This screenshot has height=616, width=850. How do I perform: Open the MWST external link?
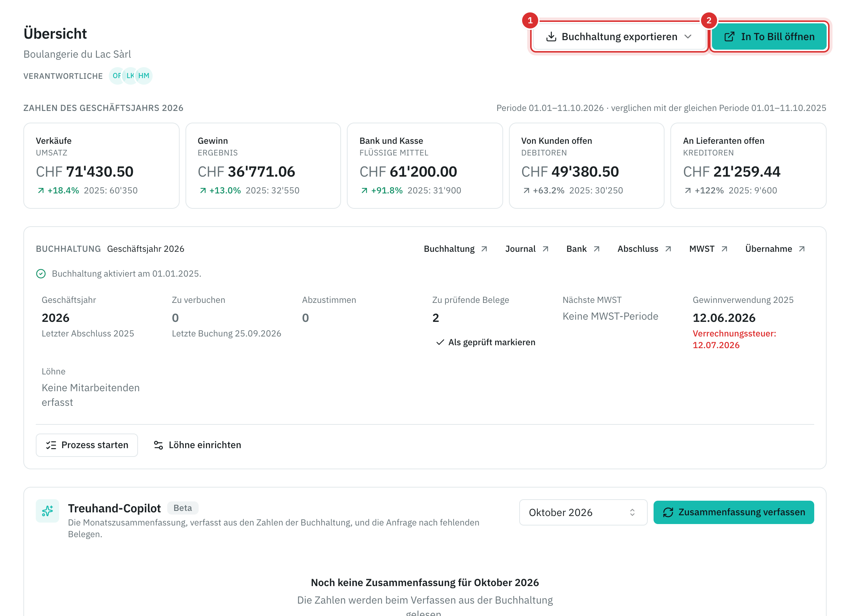click(708, 249)
